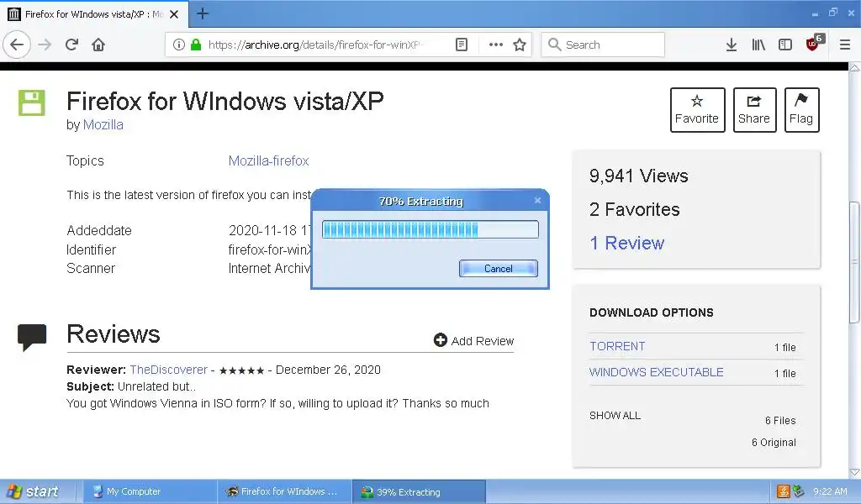The image size is (861, 504).
Task: Open the Share options button
Action: point(754,110)
